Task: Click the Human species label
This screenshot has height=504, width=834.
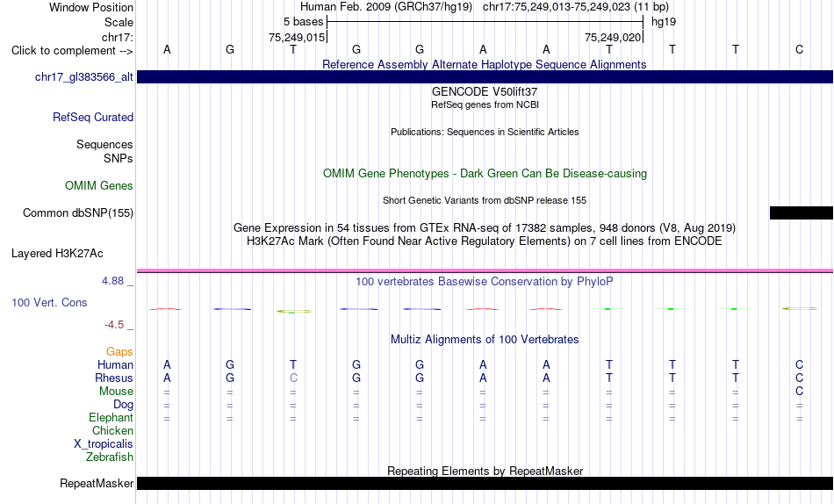Action: point(115,364)
